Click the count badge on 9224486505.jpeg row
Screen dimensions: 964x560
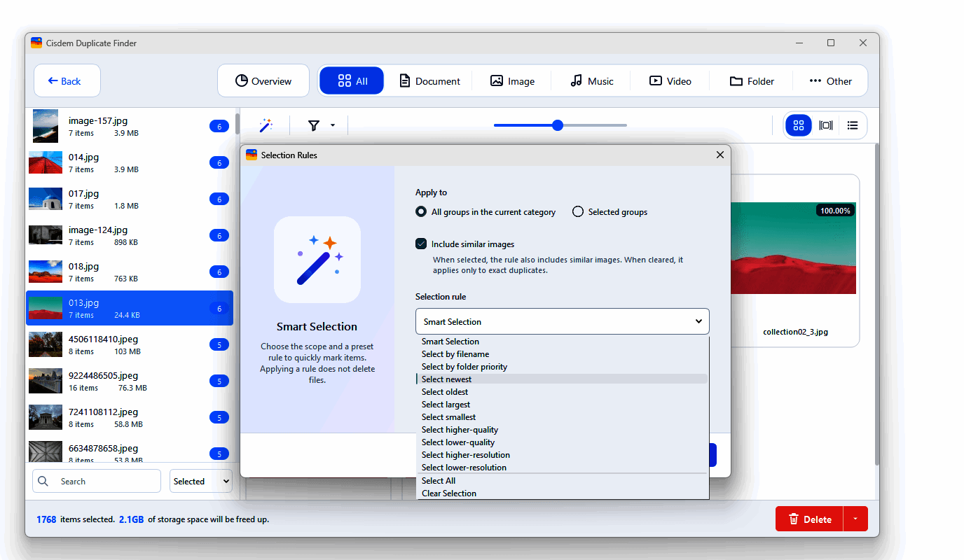tap(219, 381)
